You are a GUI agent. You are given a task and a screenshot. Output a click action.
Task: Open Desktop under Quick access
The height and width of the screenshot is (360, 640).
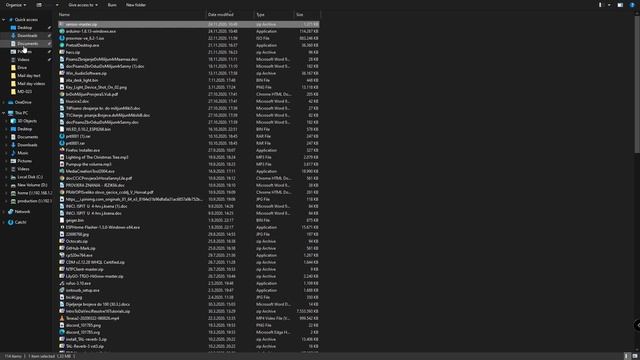point(24,28)
